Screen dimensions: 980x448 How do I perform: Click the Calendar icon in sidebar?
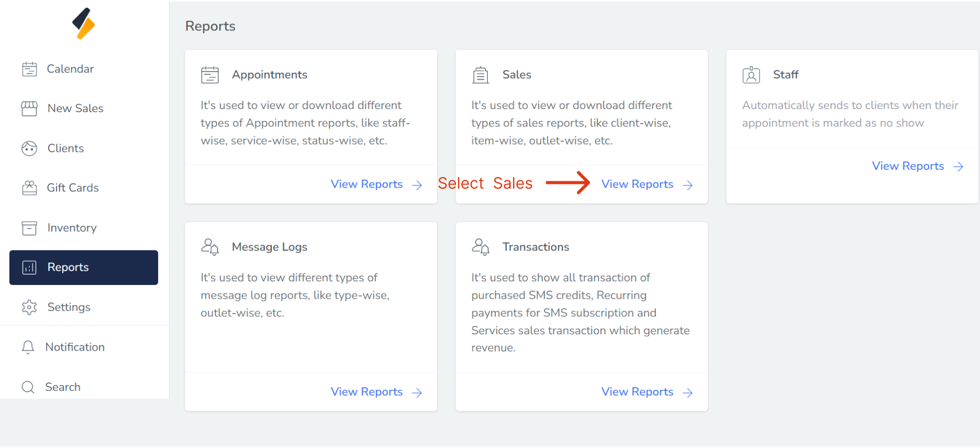(29, 69)
